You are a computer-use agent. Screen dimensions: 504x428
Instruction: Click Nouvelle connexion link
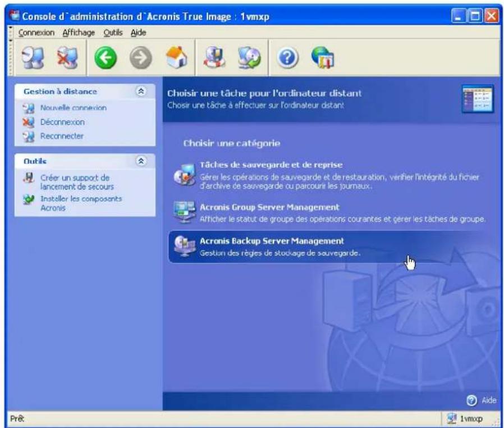[x=74, y=108]
